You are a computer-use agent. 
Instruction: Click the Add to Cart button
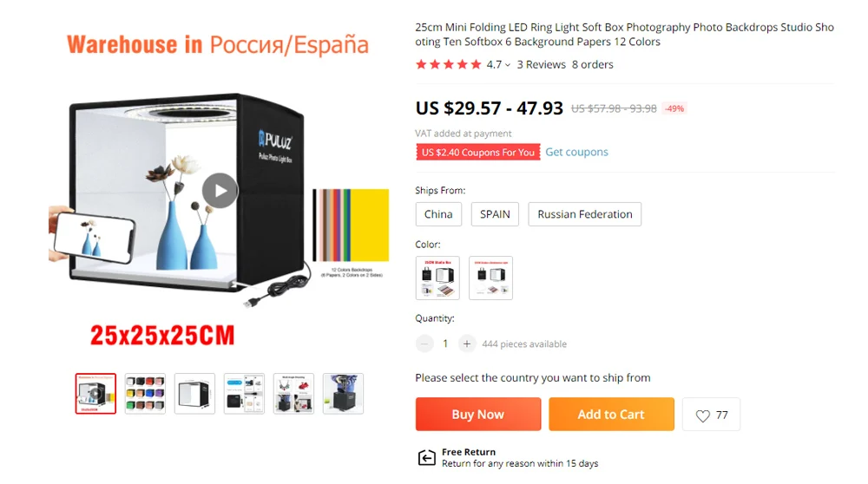point(611,415)
